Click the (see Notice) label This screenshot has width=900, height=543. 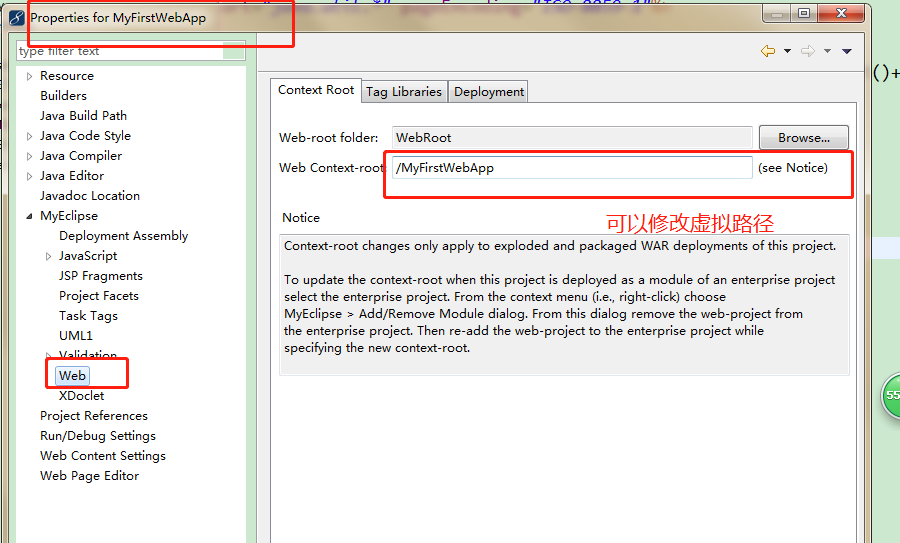coord(793,168)
